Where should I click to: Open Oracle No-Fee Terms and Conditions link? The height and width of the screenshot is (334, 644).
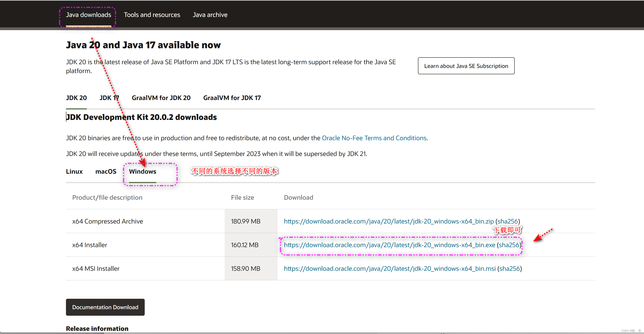pyautogui.click(x=374, y=138)
